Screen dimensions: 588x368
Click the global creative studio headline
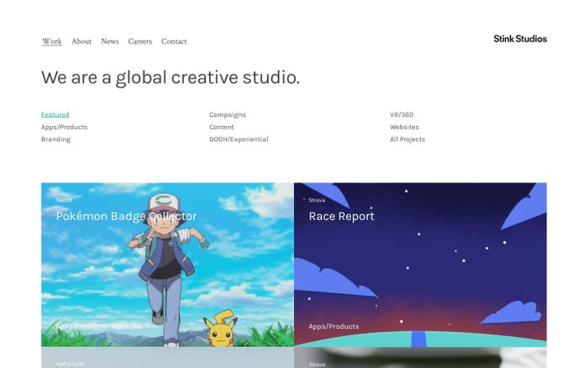(x=171, y=77)
